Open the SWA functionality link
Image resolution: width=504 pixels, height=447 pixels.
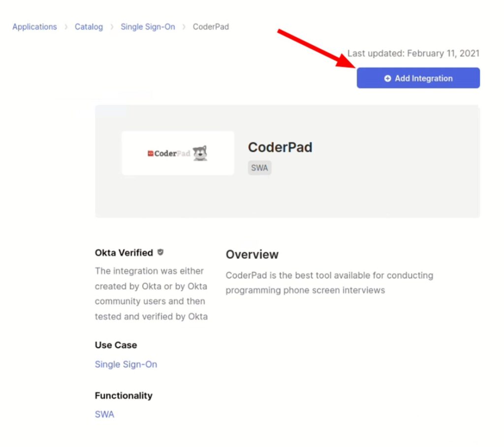pos(104,414)
